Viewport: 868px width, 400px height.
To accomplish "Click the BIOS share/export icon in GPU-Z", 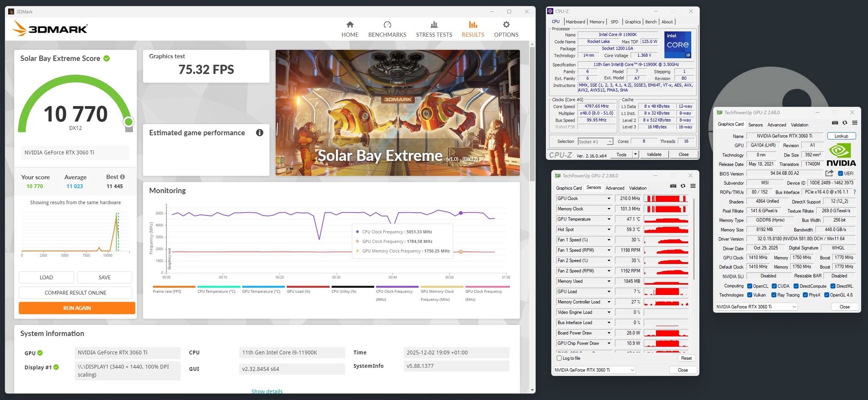I will (829, 173).
